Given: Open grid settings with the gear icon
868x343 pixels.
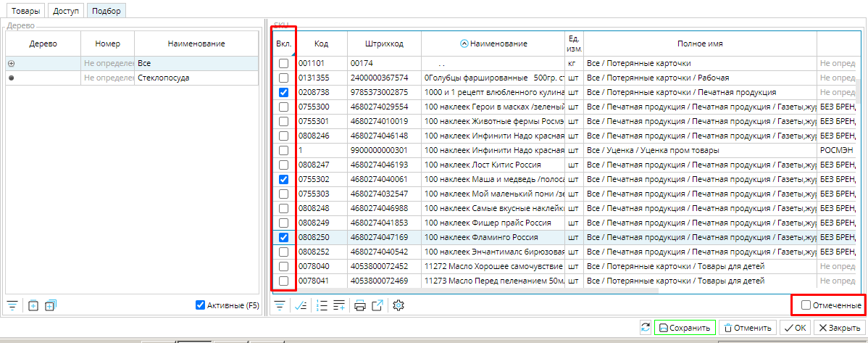Looking at the screenshot, I should pos(397,305).
